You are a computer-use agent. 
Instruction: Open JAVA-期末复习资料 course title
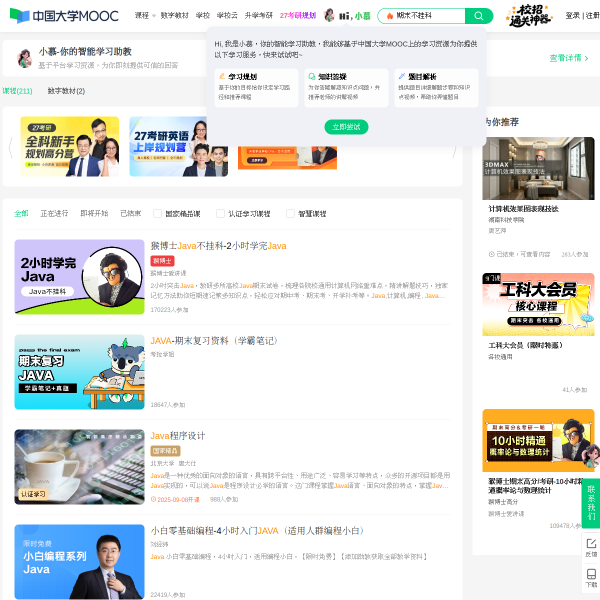214,341
